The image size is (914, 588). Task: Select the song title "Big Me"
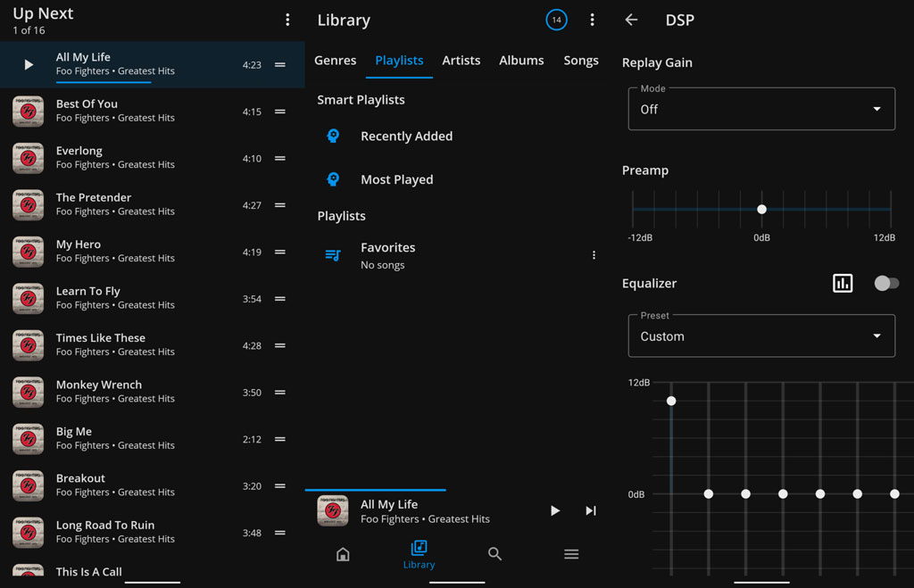point(74,432)
